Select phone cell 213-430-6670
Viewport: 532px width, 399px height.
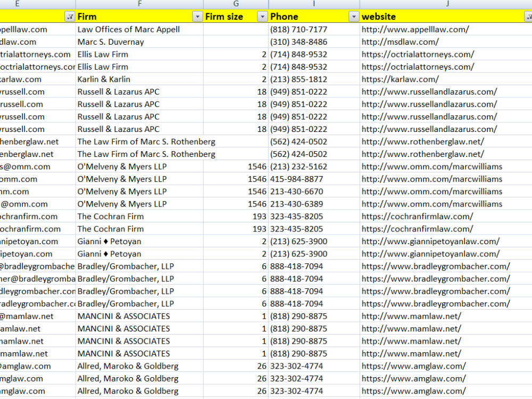(314, 192)
